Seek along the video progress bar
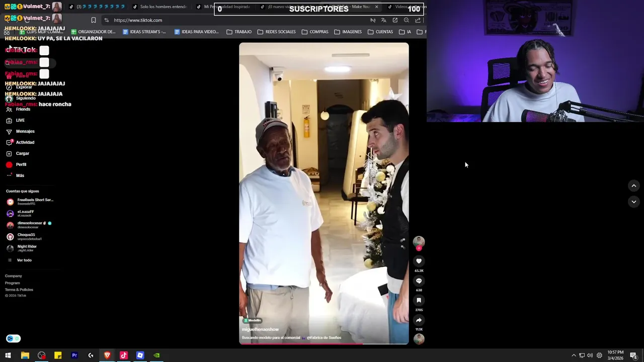Viewport: 644px width, 362px height. coord(324,344)
